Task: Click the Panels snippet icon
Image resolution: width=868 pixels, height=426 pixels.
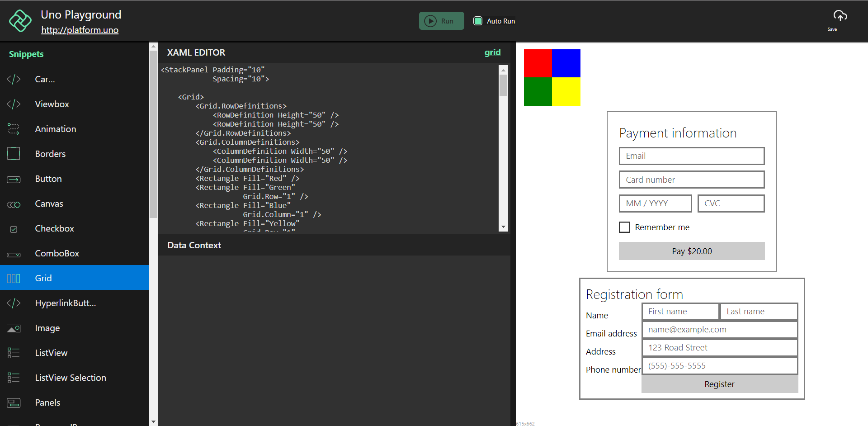Action: (14, 402)
